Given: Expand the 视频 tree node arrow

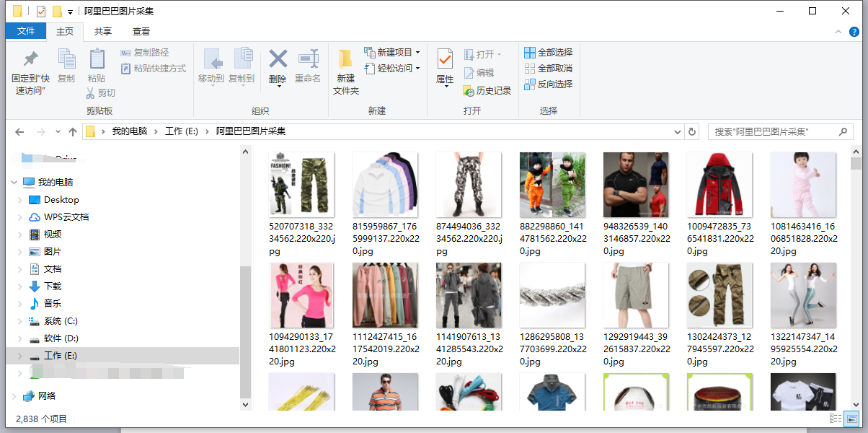Looking at the screenshot, I should [19, 235].
